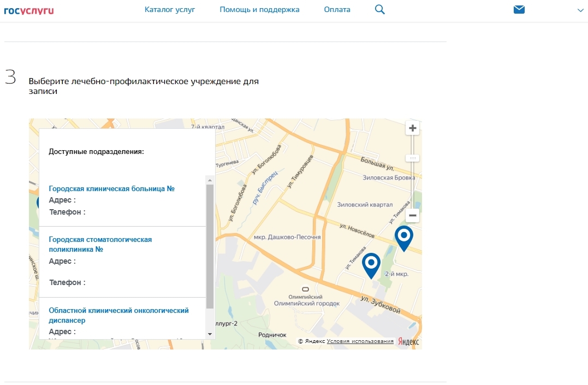Zoom in the map with plus button
Screen dimensions: 588x385
(413, 128)
